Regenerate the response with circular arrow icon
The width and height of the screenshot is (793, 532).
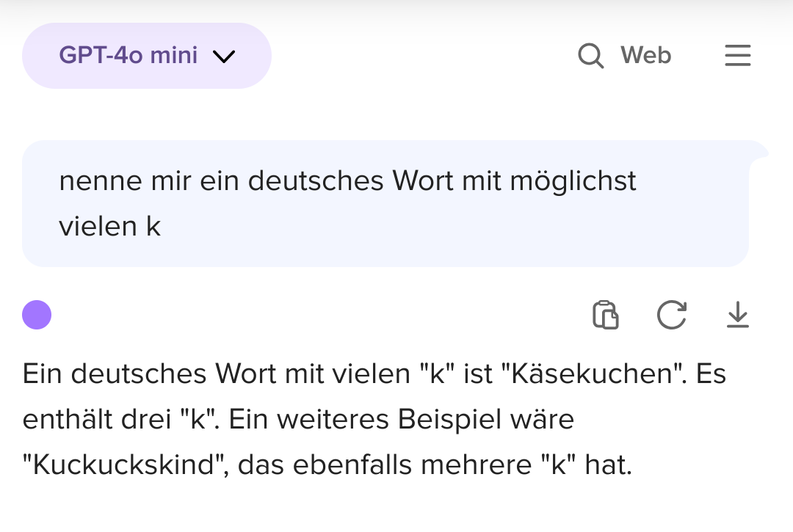[x=672, y=315]
